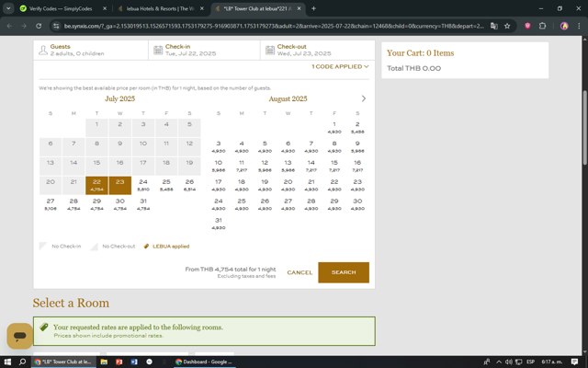Screen dimensions: 588x368
Task: Pick July 26 on the calendar
Action: (190, 185)
